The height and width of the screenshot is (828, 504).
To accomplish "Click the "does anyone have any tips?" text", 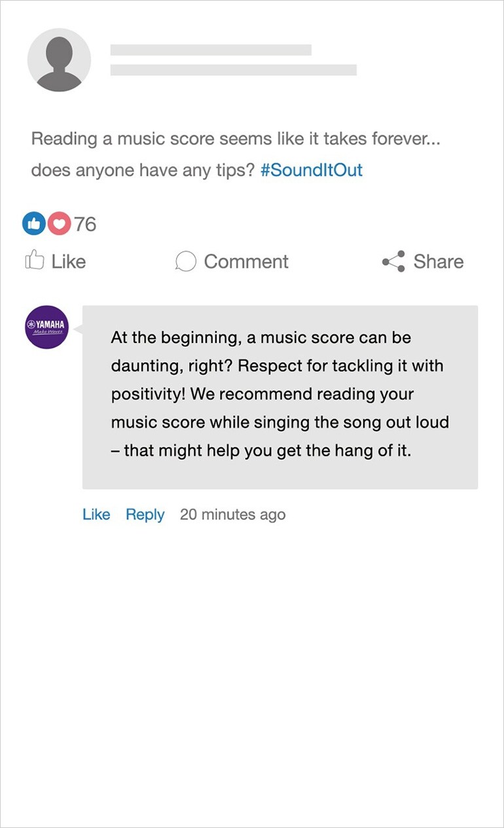I will (142, 170).
